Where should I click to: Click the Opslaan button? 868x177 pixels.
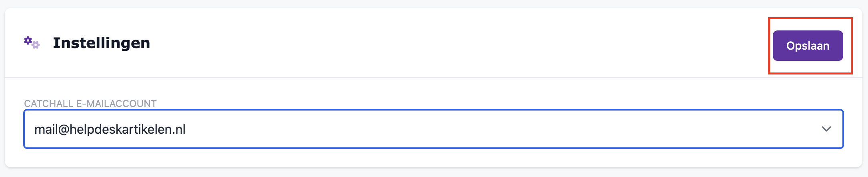click(x=807, y=46)
